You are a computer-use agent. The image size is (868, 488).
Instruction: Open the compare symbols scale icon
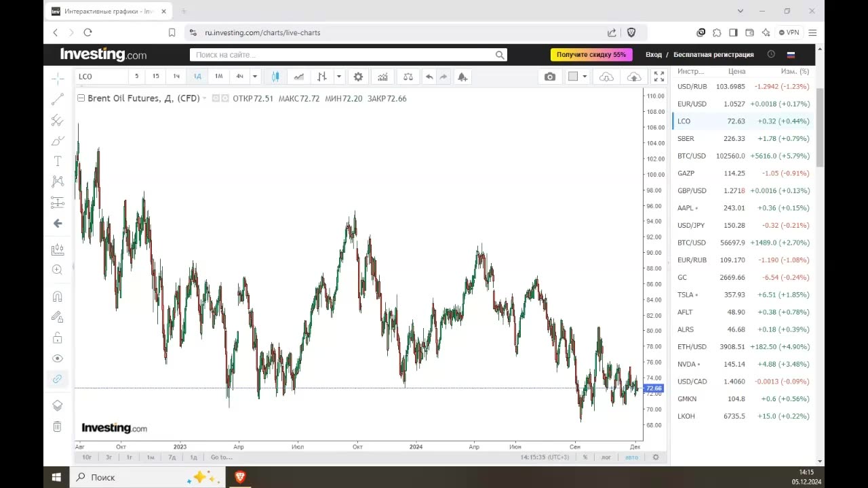(x=408, y=77)
